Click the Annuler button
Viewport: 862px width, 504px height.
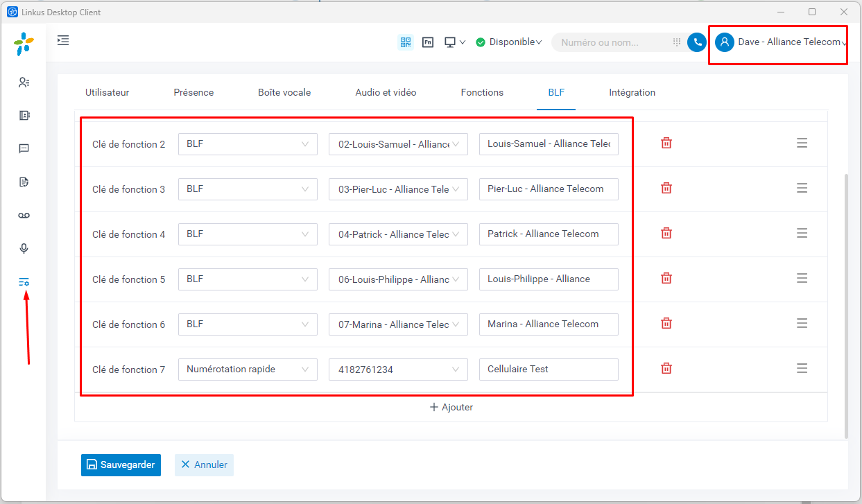(x=204, y=464)
